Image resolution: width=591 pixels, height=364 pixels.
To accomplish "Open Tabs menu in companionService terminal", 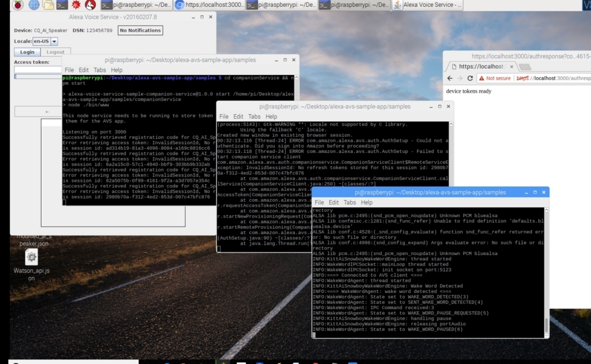I will (x=99, y=70).
